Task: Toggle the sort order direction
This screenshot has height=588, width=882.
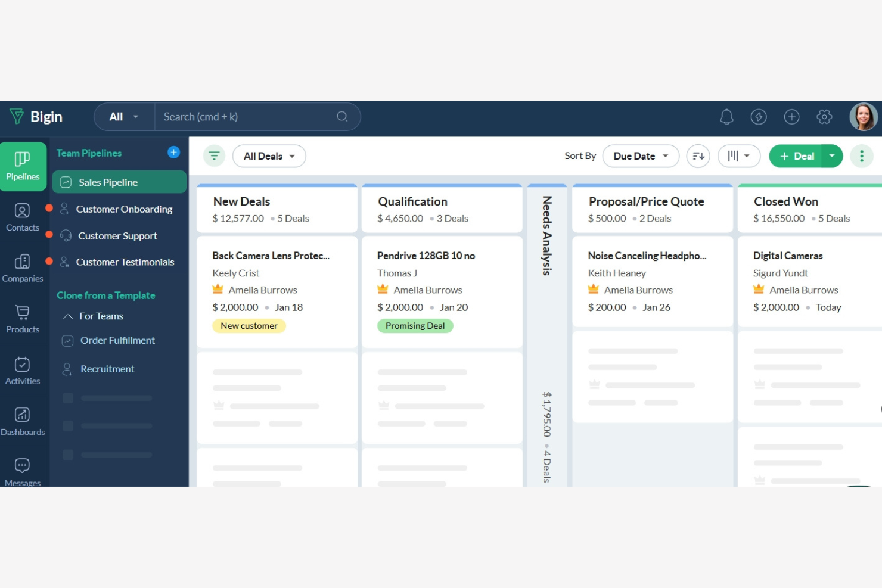Action: point(698,156)
